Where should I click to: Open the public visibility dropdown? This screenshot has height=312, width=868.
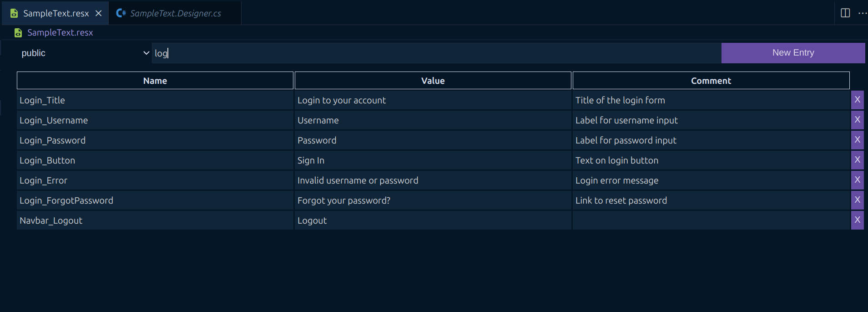(x=82, y=53)
